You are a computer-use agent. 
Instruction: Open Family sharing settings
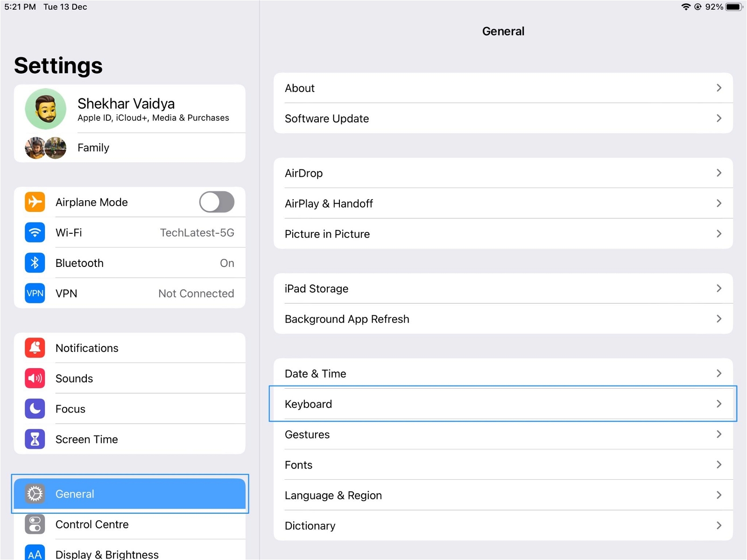click(x=130, y=147)
